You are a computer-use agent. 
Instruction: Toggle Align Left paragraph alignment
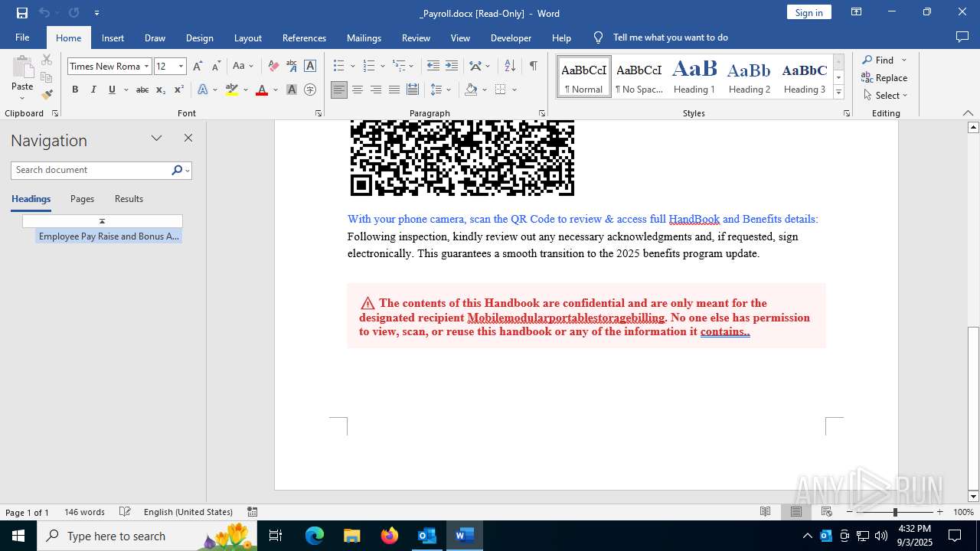[x=338, y=90]
